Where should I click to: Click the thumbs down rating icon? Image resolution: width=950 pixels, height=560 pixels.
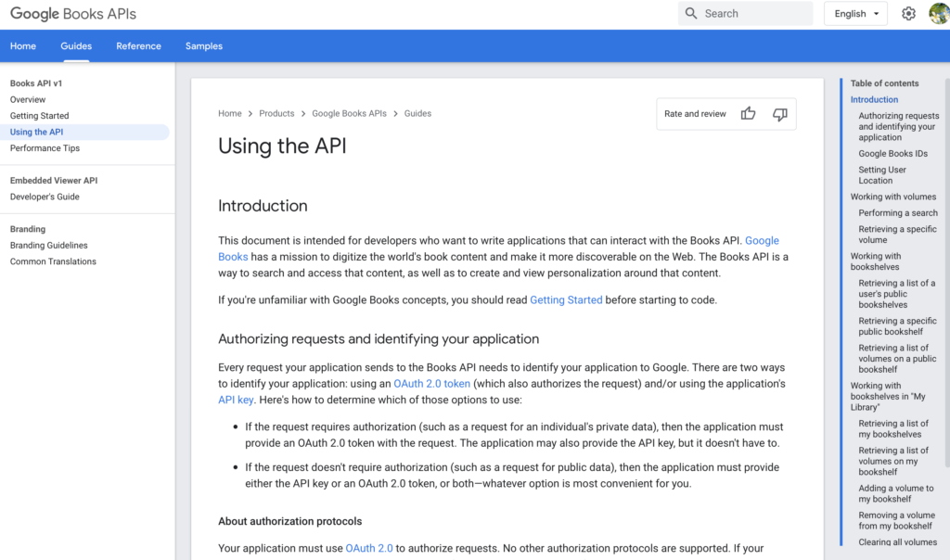click(779, 114)
